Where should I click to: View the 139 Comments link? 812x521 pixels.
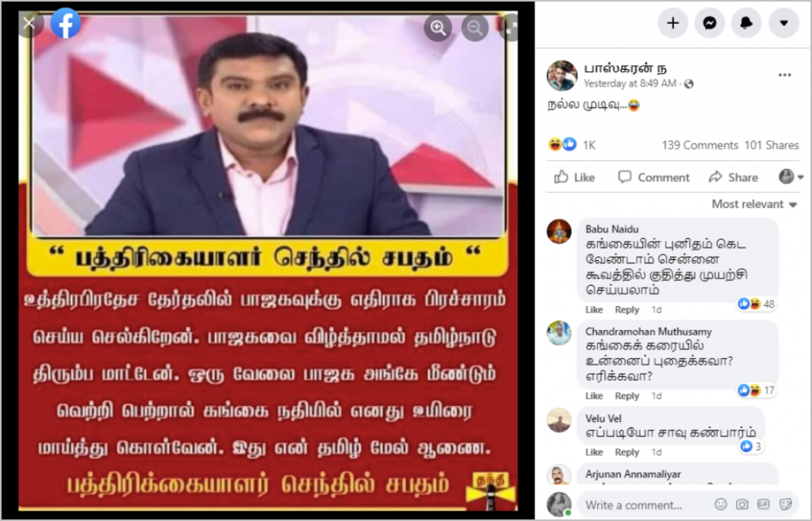pos(699,145)
